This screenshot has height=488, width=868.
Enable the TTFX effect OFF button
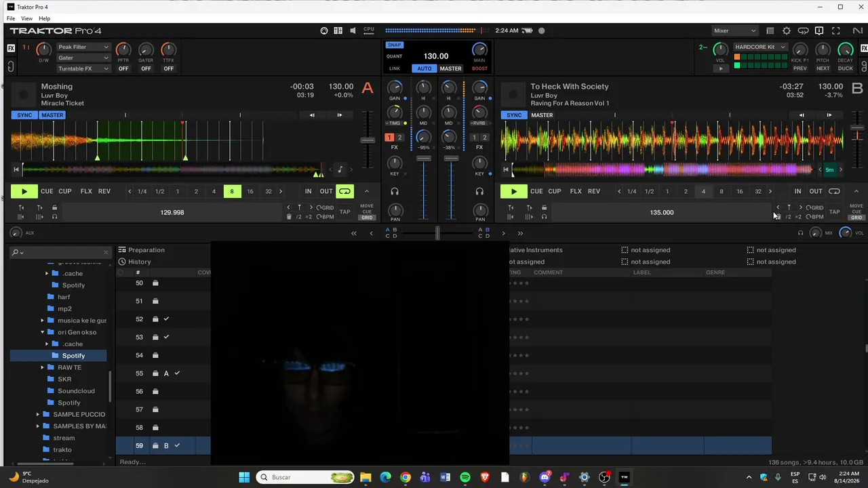(x=168, y=68)
